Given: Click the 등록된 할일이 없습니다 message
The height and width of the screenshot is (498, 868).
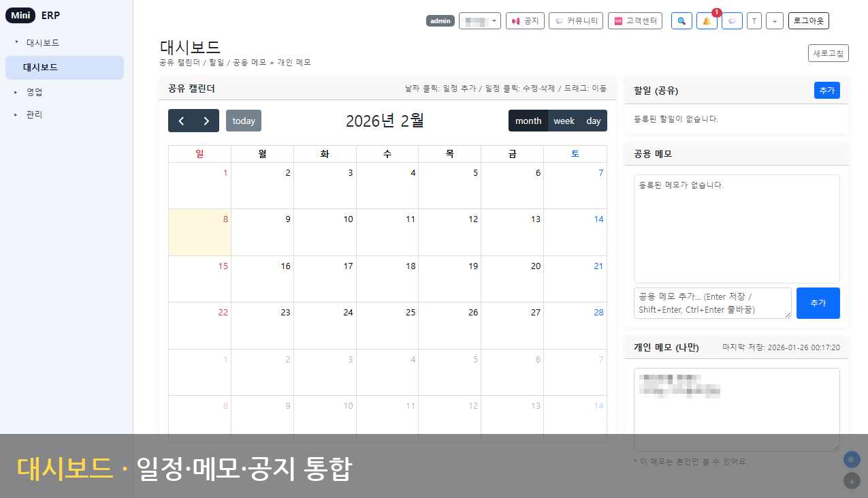Looking at the screenshot, I should (x=676, y=119).
